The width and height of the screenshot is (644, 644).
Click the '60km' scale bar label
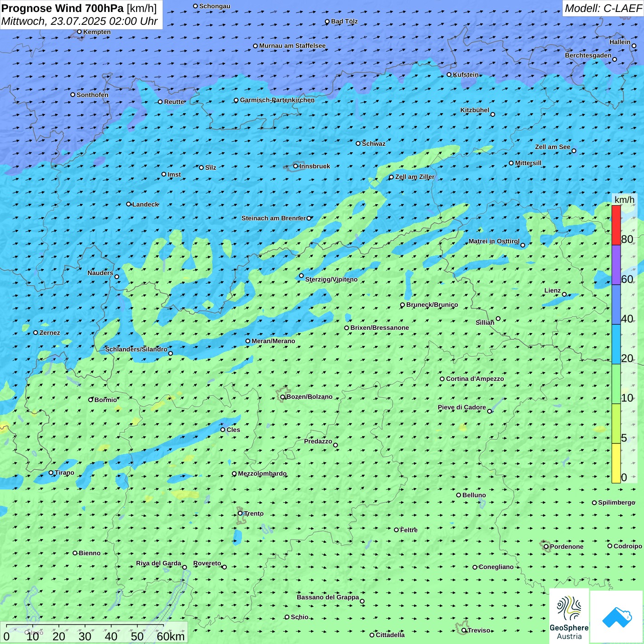(x=171, y=636)
